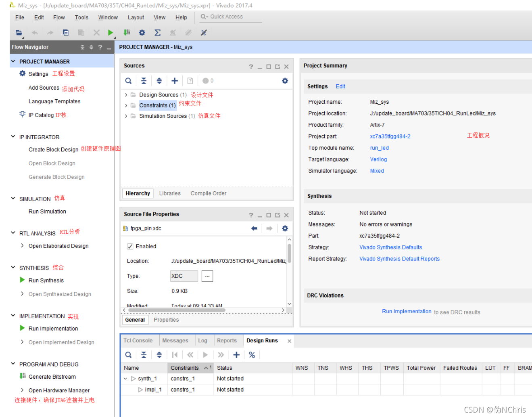532x417 pixels.
Task: Expand all in the Sources panel toolbar
Action: pyautogui.click(x=159, y=81)
